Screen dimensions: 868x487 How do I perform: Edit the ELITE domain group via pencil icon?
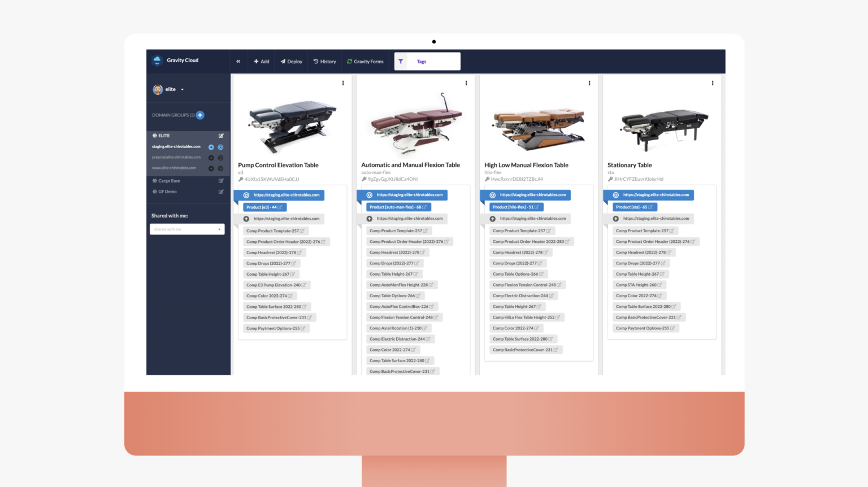221,136
